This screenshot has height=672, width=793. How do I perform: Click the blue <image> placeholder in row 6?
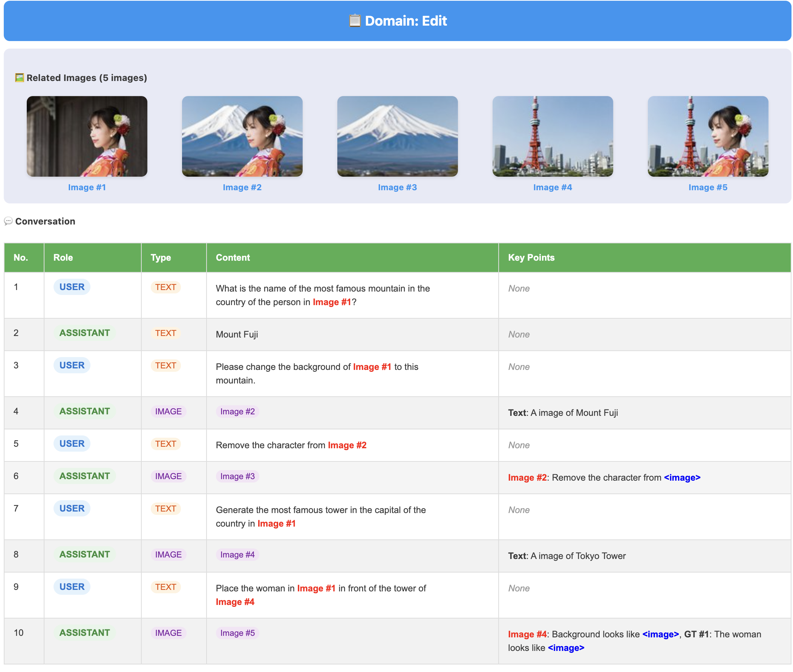pyautogui.click(x=682, y=477)
